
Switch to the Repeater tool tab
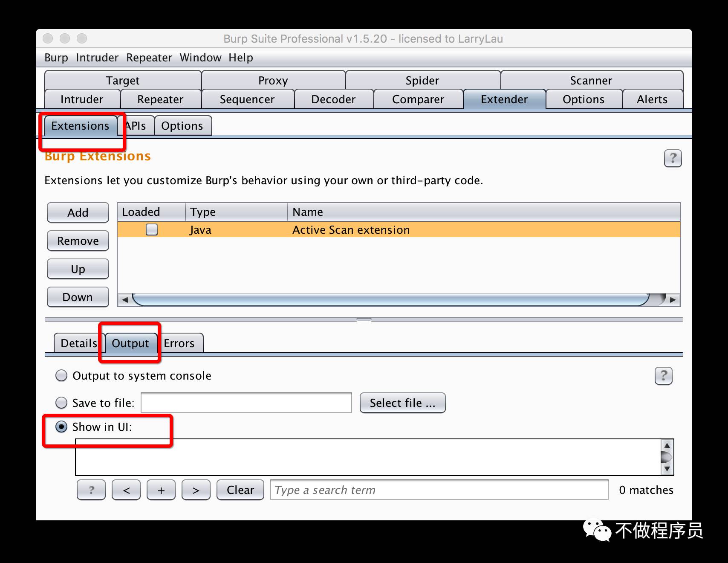(x=160, y=99)
